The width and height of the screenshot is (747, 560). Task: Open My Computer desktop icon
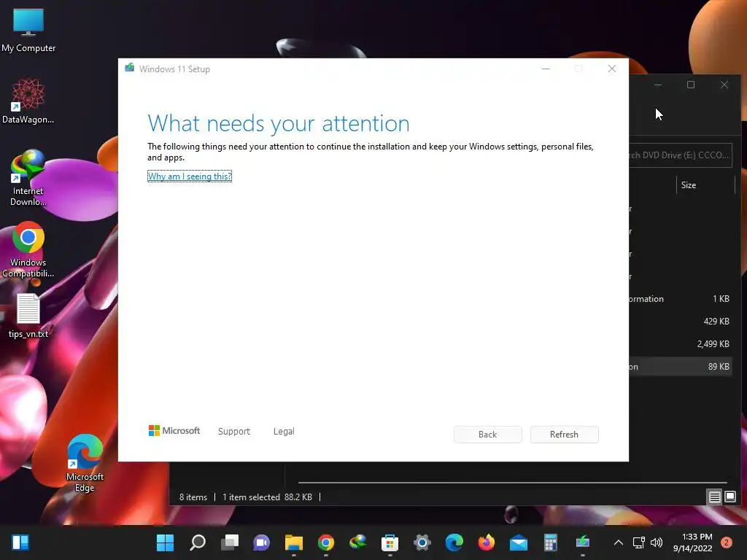tap(28, 31)
